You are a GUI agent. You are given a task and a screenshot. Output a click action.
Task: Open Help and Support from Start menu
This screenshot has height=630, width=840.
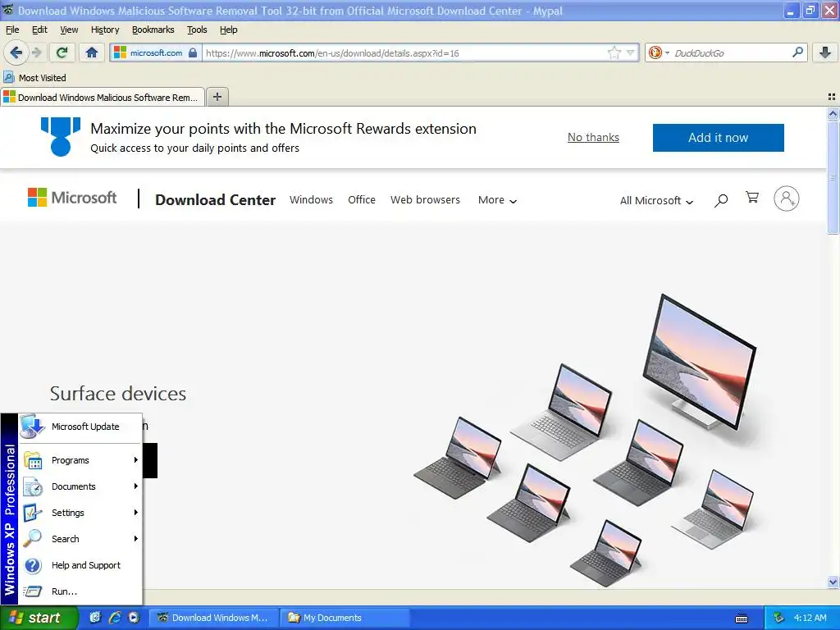click(80, 565)
